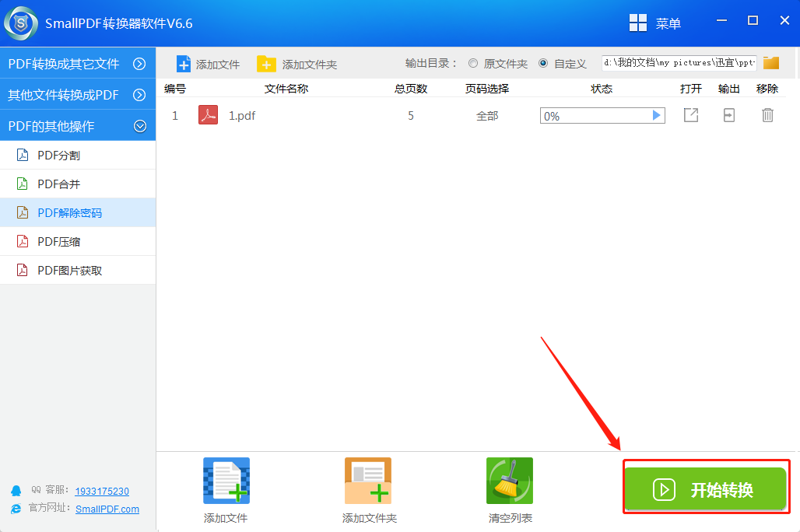This screenshot has height=532, width=800.
Task: Click the SmallPDF app logo
Action: click(20, 23)
